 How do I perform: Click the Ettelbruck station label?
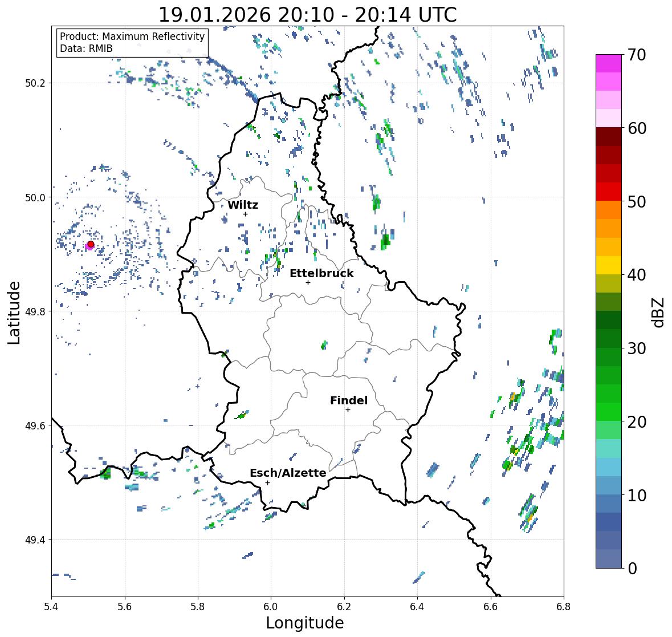coord(321,274)
